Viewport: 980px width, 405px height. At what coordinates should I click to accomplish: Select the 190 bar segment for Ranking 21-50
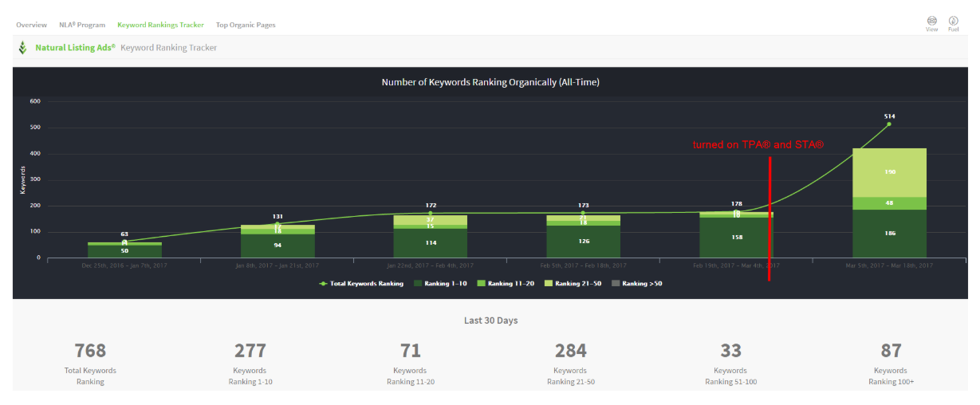point(889,172)
